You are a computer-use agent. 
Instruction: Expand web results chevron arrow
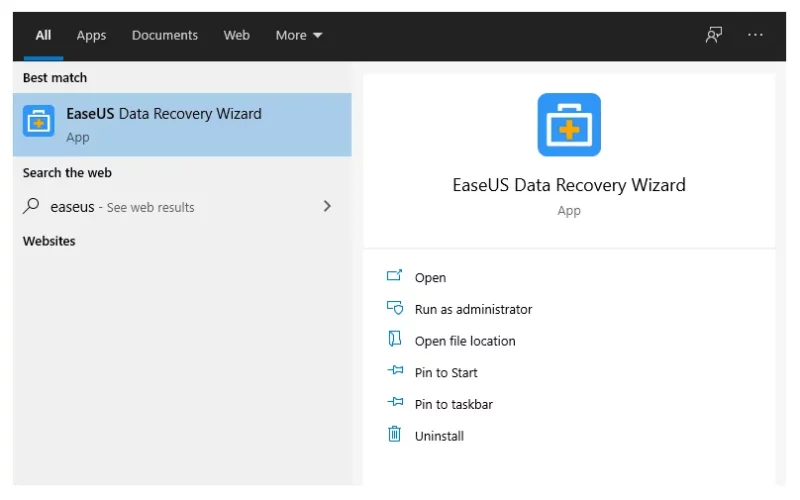(327, 206)
